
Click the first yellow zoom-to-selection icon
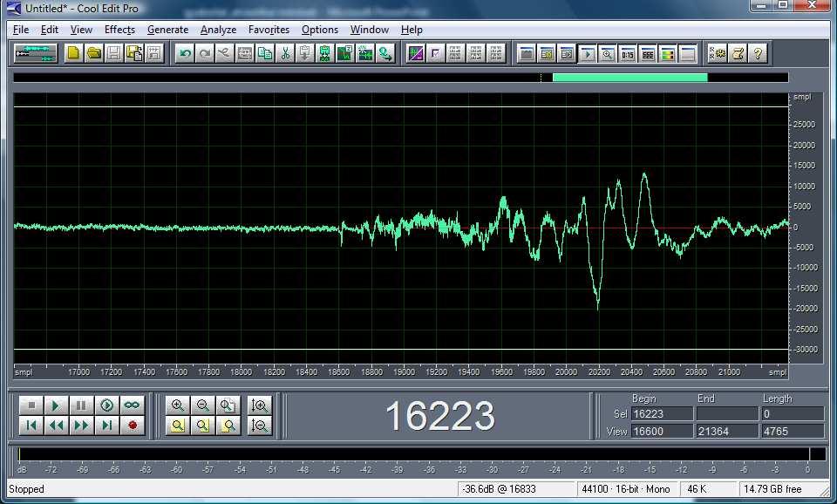(x=178, y=426)
